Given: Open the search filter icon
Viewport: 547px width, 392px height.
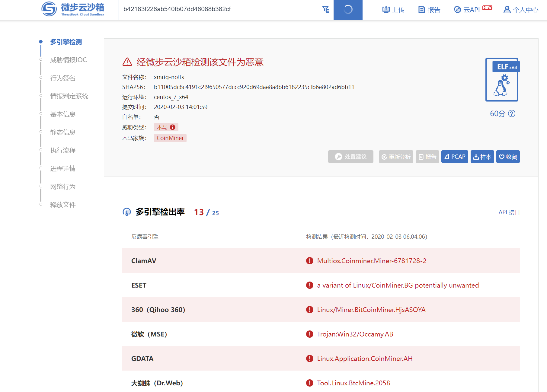Looking at the screenshot, I should [x=325, y=9].
